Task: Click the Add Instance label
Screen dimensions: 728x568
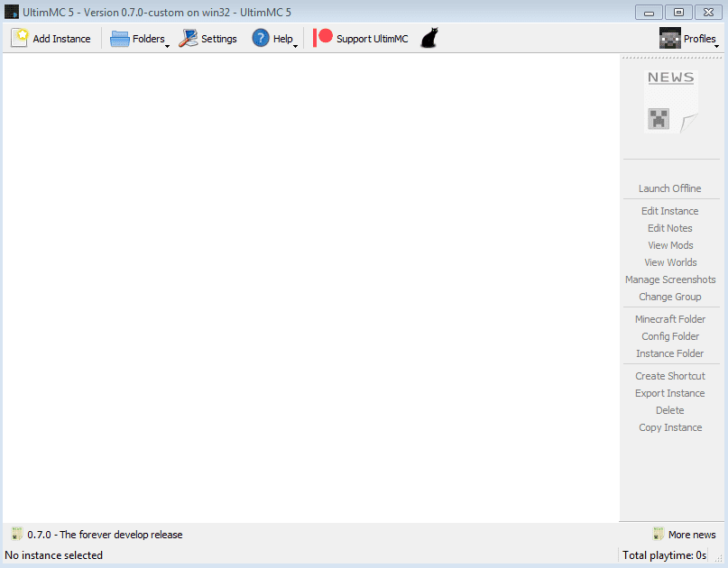Action: click(x=61, y=39)
